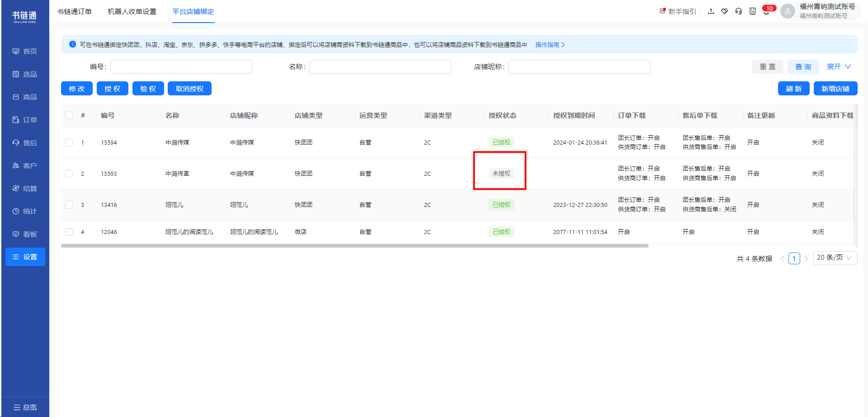Open the 商品 section in the sidebar
The width and height of the screenshot is (868, 417).
[25, 97]
